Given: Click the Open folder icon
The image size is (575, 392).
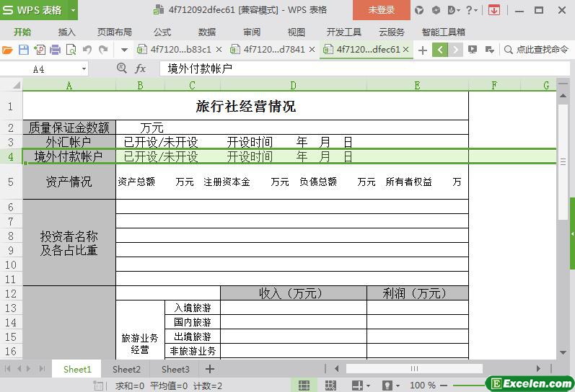Looking at the screenshot, I should pyautogui.click(x=8, y=50).
